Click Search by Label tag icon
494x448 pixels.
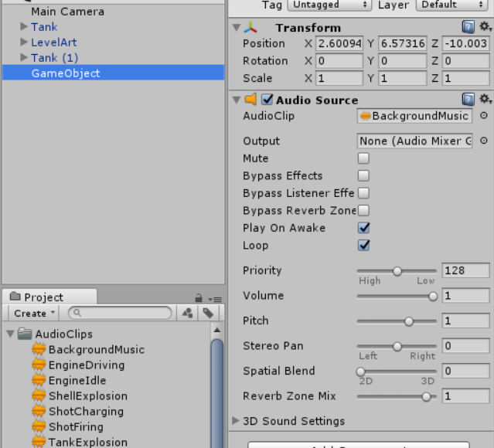(x=208, y=314)
